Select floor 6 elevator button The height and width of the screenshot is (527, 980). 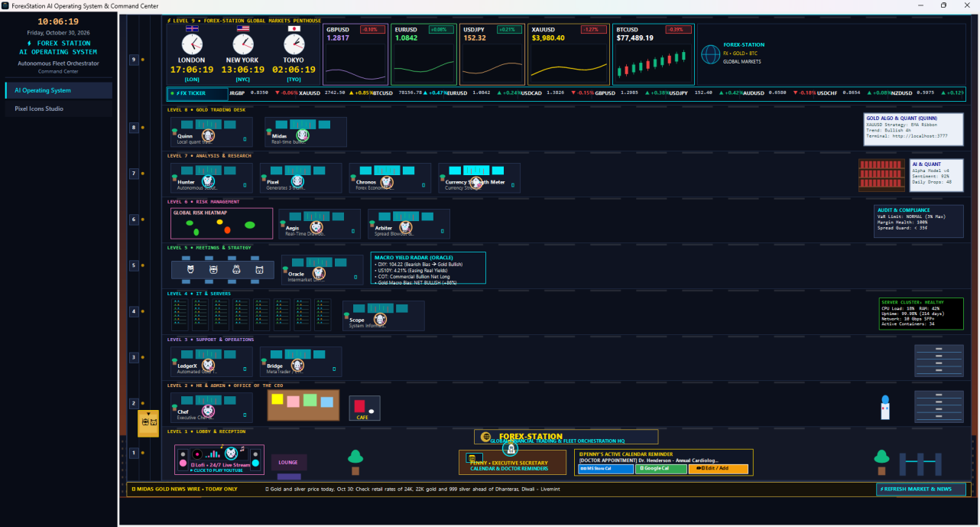[x=134, y=220]
